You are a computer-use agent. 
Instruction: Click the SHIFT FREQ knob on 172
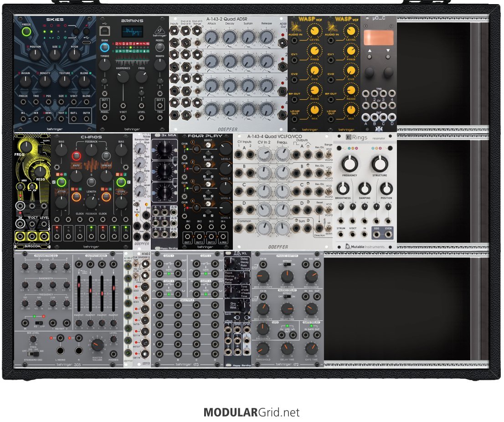287,277
